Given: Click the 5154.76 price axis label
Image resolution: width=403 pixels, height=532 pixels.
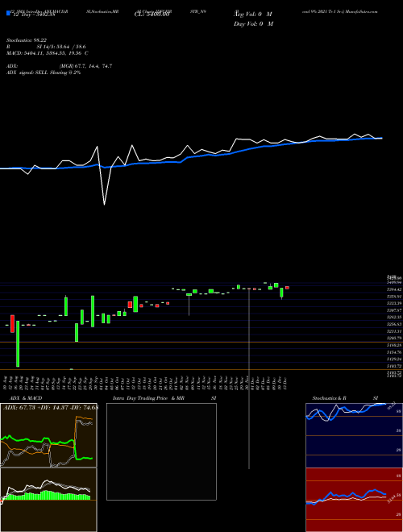Looking at the screenshot, I should click(394, 352).
